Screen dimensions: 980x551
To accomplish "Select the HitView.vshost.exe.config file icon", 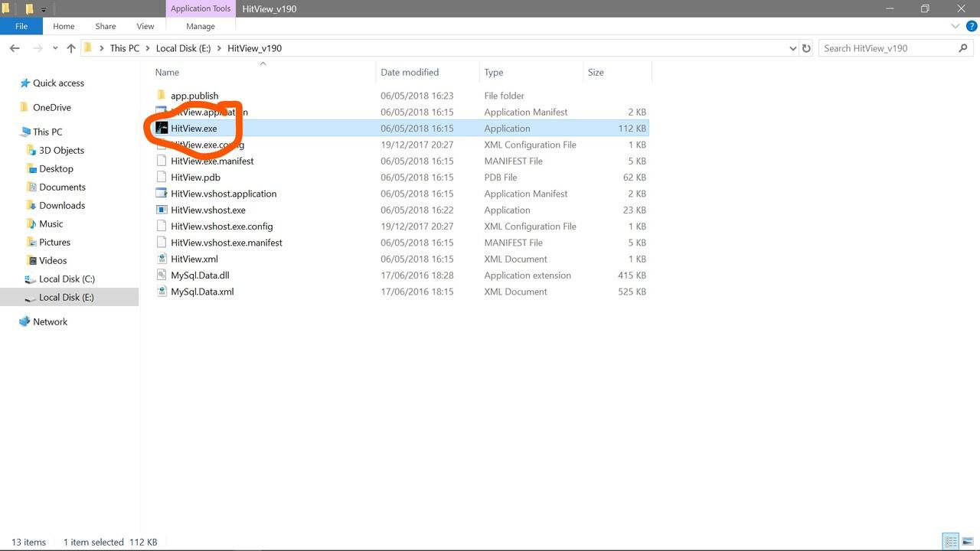I will (x=161, y=227).
